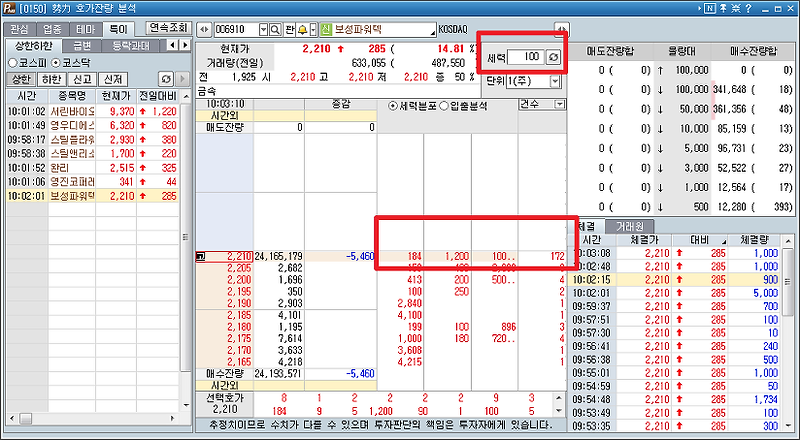Image resolution: width=800 pixels, height=440 pixels.
Task: Open the 등락과대 sub-tab
Action: click(x=131, y=45)
